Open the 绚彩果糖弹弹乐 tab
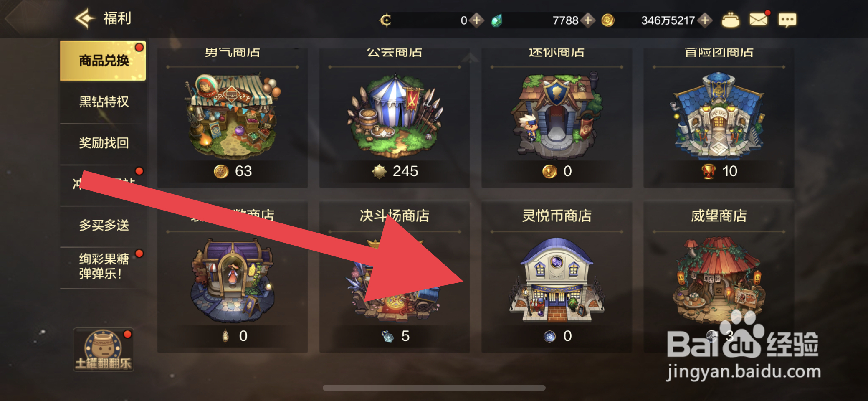This screenshot has height=401, width=868. (x=104, y=266)
